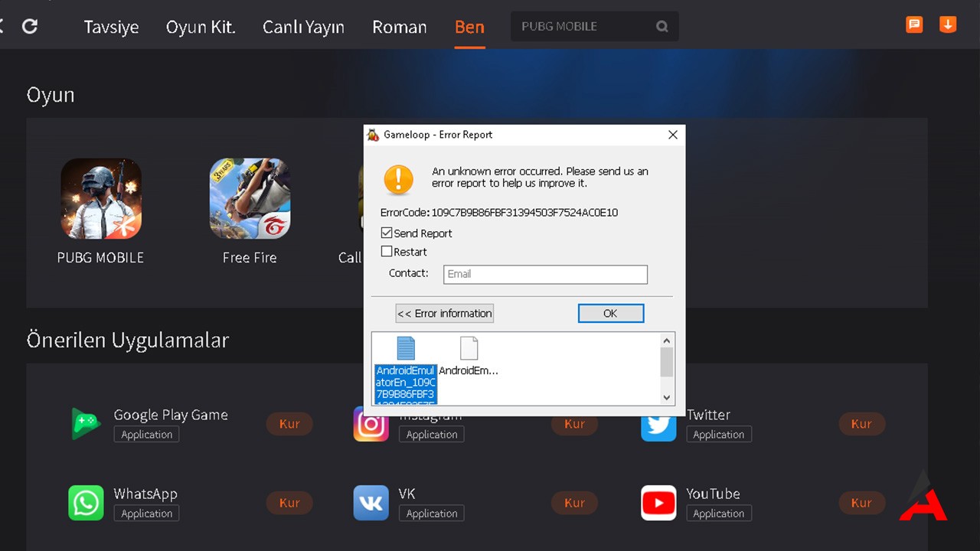
Task: Open the PUBG MOBILE game icon
Action: 101,198
